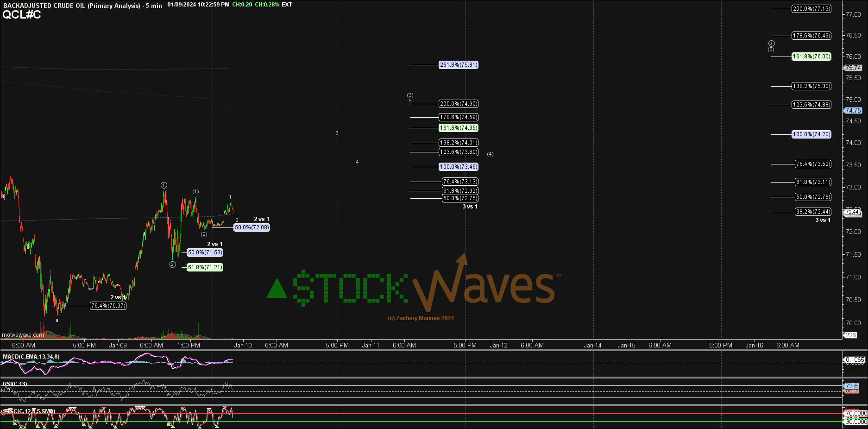Click the wave ii label at the chart low
868x429 pixels.
[x=57, y=320]
